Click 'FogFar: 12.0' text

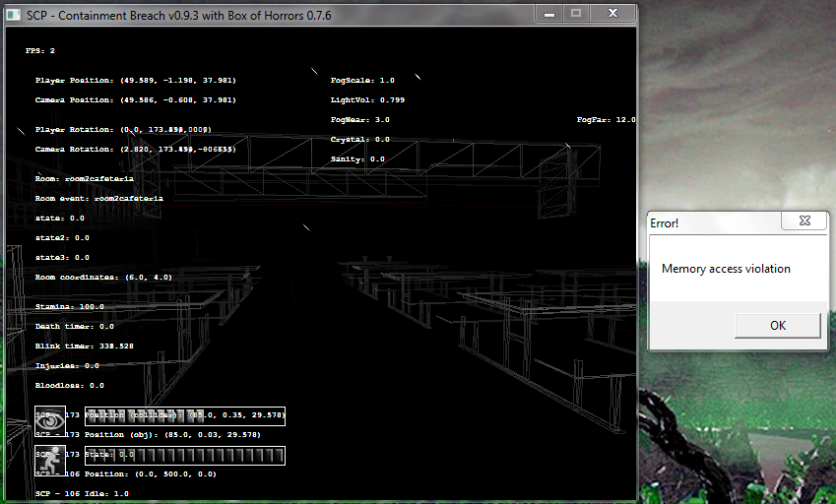point(607,120)
